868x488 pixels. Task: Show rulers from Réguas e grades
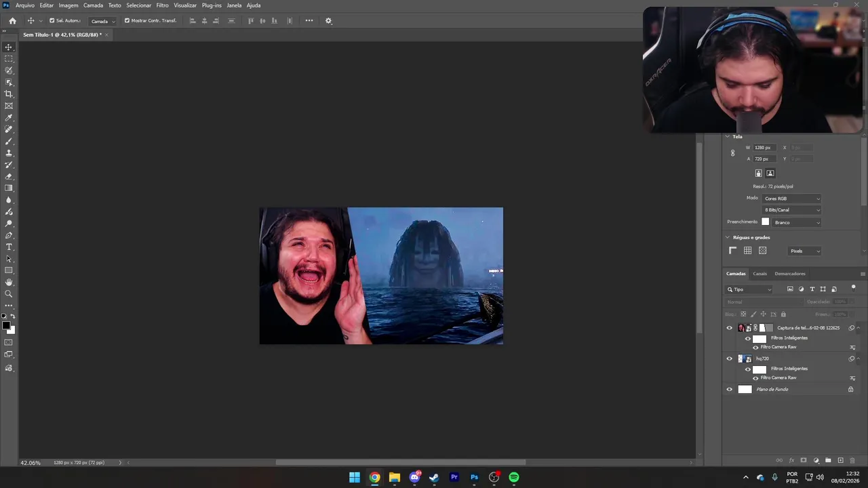click(x=733, y=251)
